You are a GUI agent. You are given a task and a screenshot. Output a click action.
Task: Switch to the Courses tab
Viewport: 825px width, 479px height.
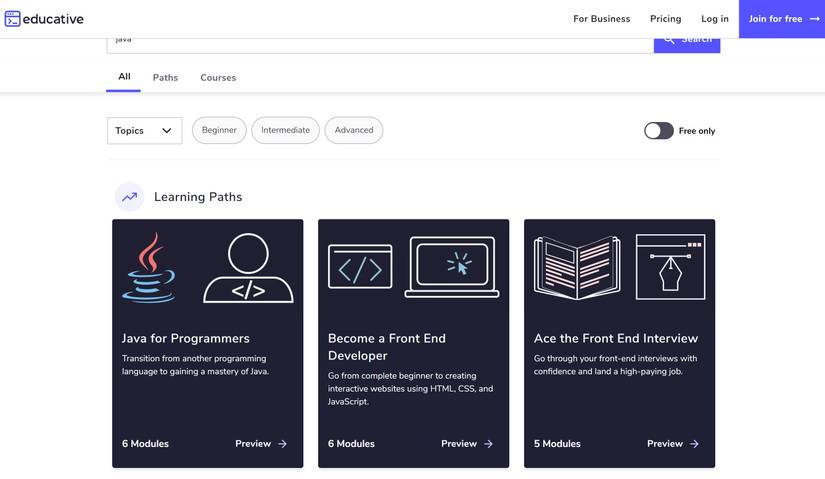(218, 77)
